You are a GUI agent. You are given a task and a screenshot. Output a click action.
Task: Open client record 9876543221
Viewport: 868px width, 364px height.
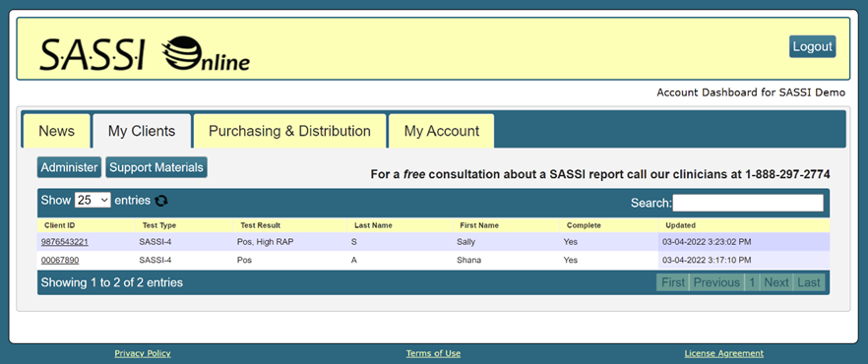click(x=65, y=242)
